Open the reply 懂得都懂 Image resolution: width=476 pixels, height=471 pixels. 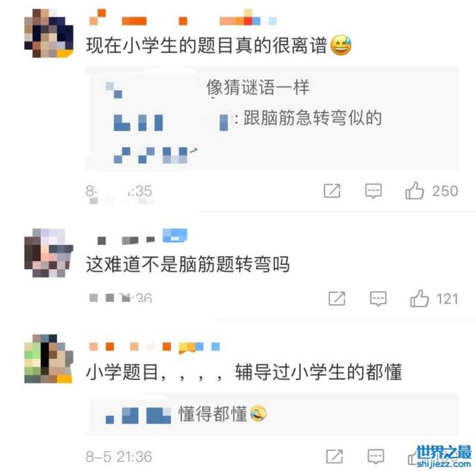(222, 414)
